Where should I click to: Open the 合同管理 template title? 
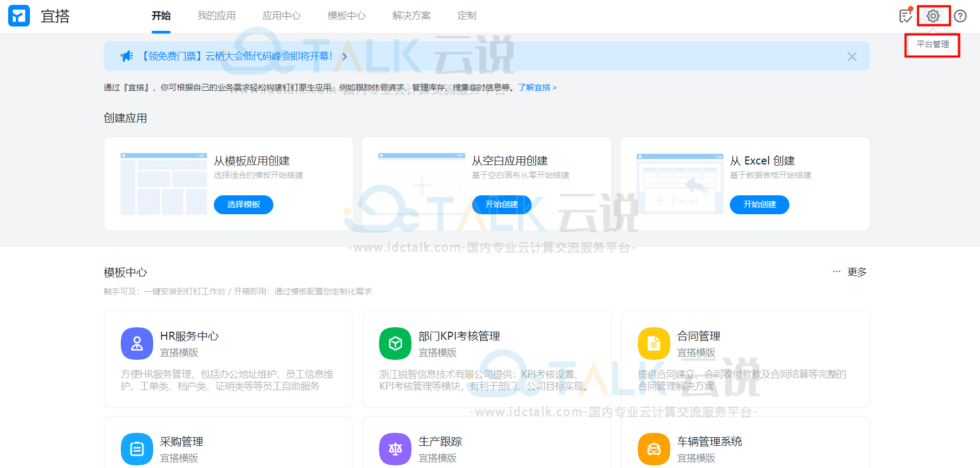point(699,336)
